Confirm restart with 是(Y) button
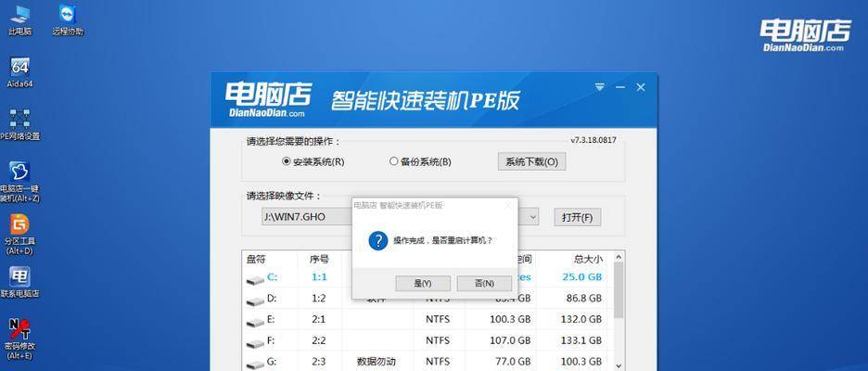The width and height of the screenshot is (868, 371). coord(423,284)
